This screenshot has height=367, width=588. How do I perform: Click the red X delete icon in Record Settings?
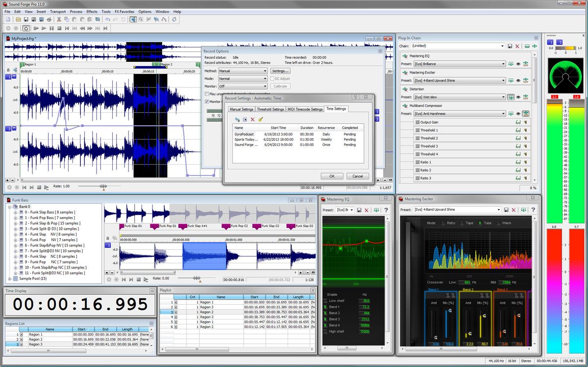[252, 119]
